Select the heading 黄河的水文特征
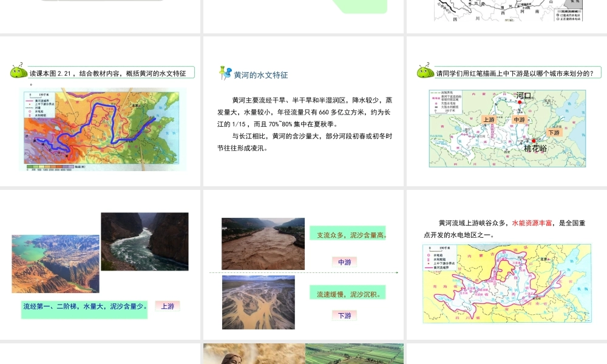Screen dimensions: 607x364 coord(261,75)
